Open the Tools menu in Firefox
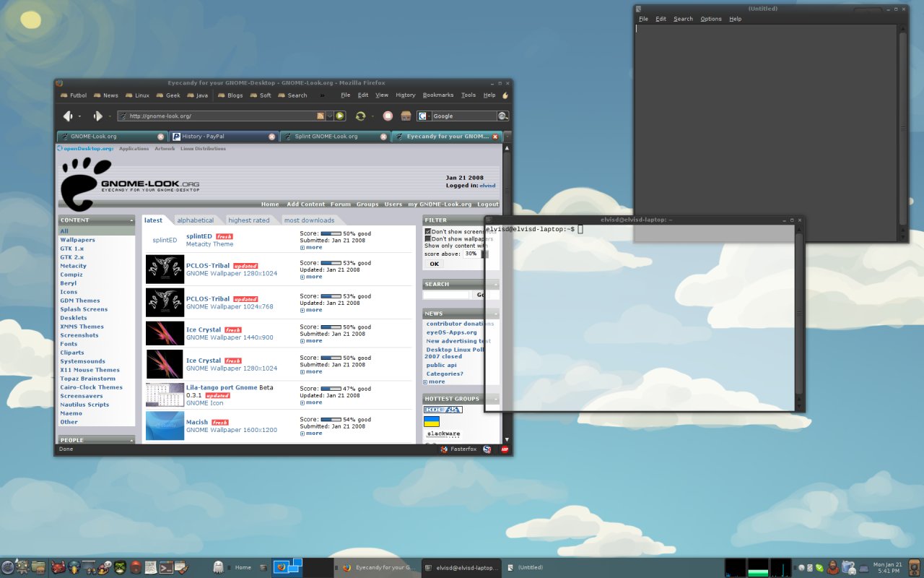924x578 pixels. pyautogui.click(x=468, y=95)
